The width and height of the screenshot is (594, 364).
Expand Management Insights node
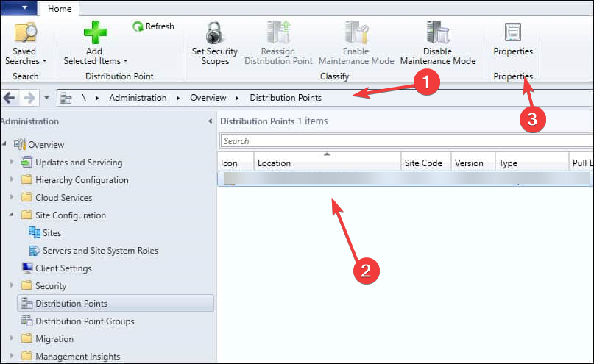click(x=12, y=356)
